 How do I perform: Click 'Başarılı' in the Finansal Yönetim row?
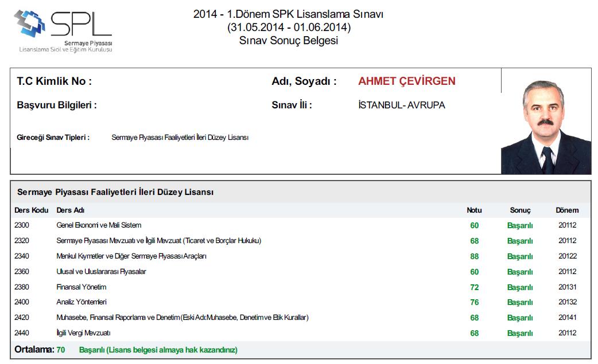pos(520,287)
